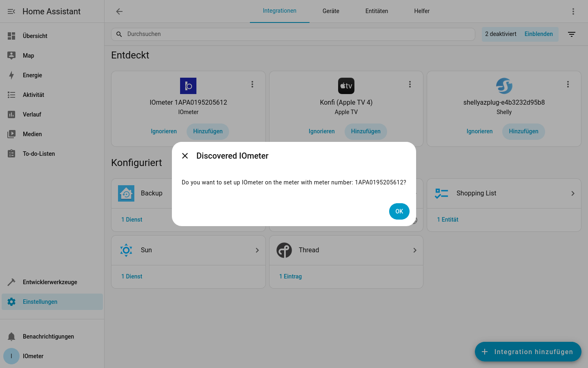The height and width of the screenshot is (368, 588).
Task: Open Benachrichtigungen bell in sidebar
Action: [52, 337]
